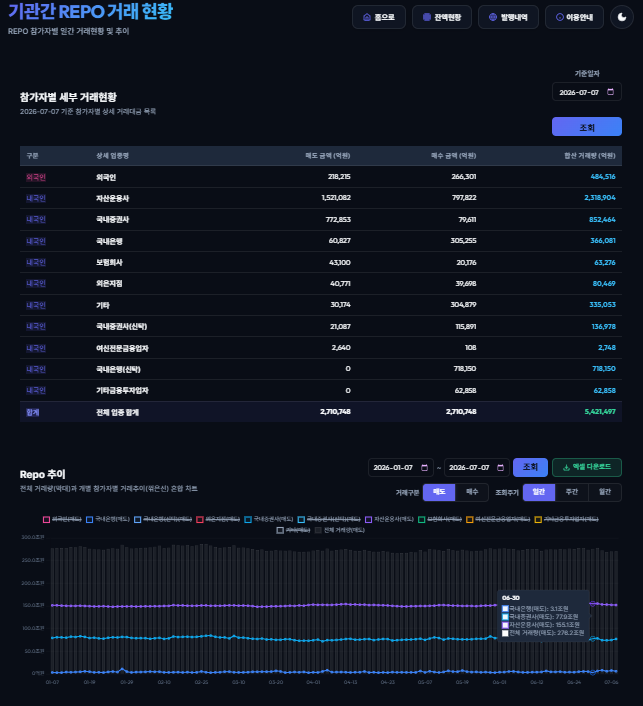Go home via the 홈으로 icon
This screenshot has width=643, height=706.
pos(379,17)
